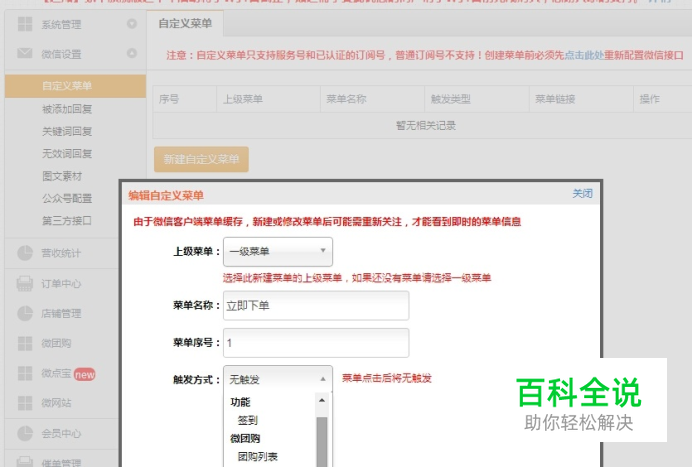
Task: Click the 上级菜单 column header
Action: [268, 99]
